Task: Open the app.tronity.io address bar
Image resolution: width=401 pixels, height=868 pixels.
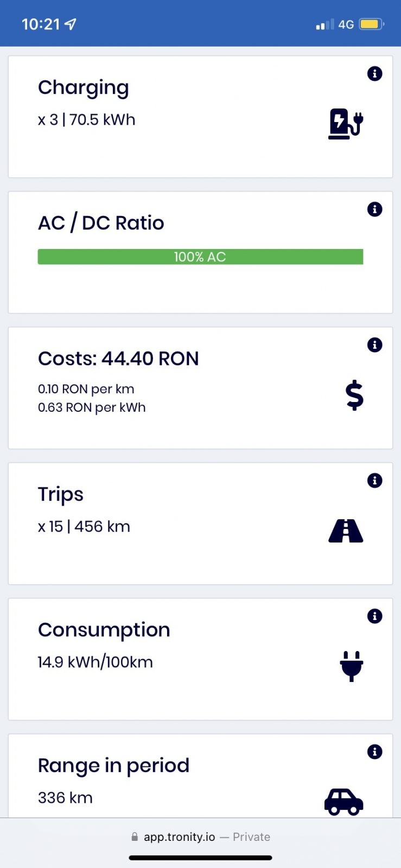Action: point(200,837)
